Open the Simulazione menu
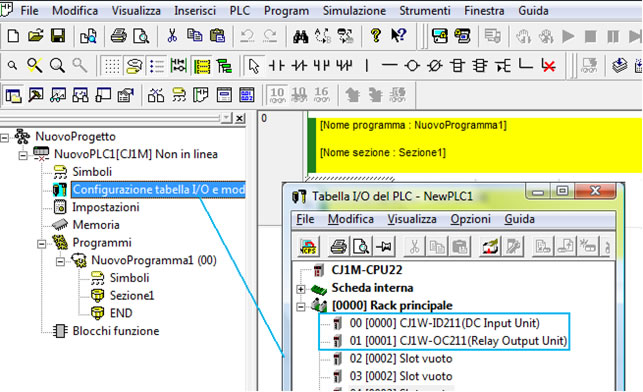Image resolution: width=643 pixels, height=392 pixels. coord(354,10)
